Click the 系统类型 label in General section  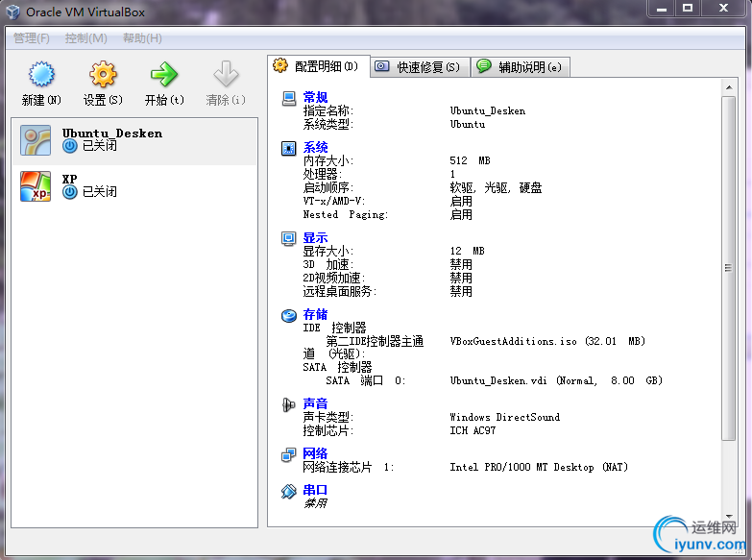pos(328,124)
